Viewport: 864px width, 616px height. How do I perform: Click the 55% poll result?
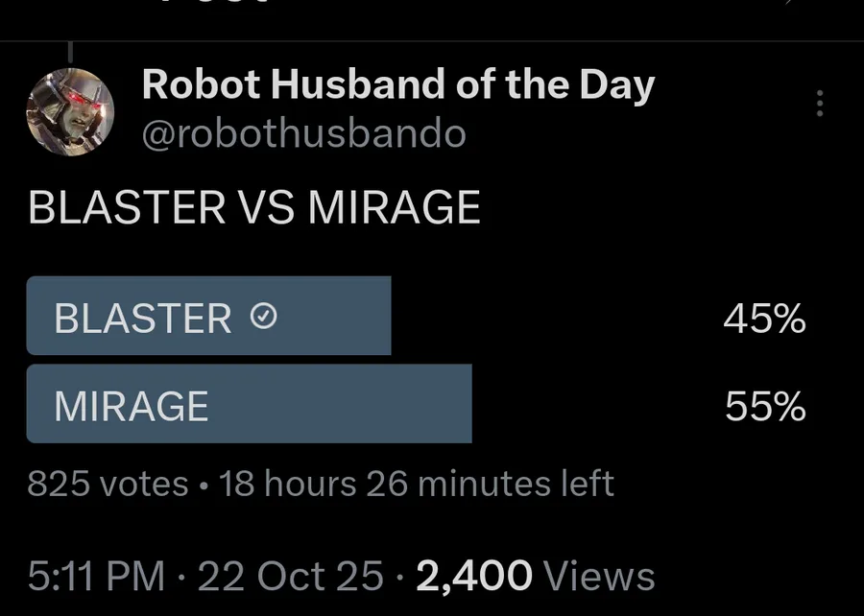point(765,408)
